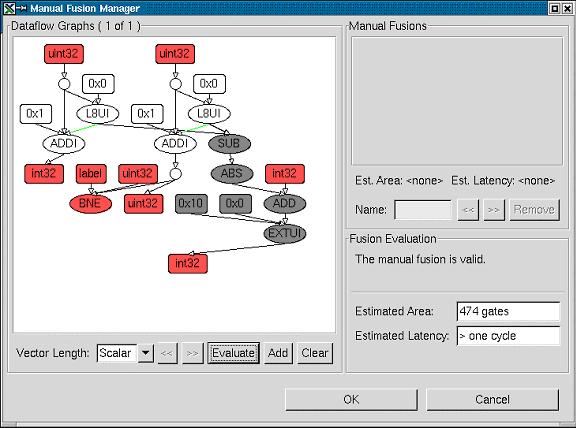Clear the current graph selection
Screen dimensions: 576x428
pyautogui.click(x=315, y=353)
